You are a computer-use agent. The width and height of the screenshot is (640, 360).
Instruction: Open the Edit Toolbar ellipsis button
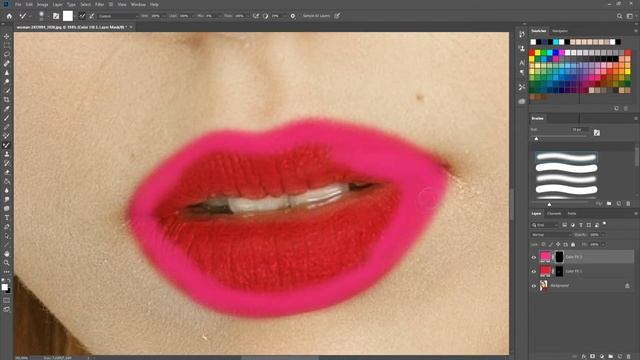coord(7,271)
